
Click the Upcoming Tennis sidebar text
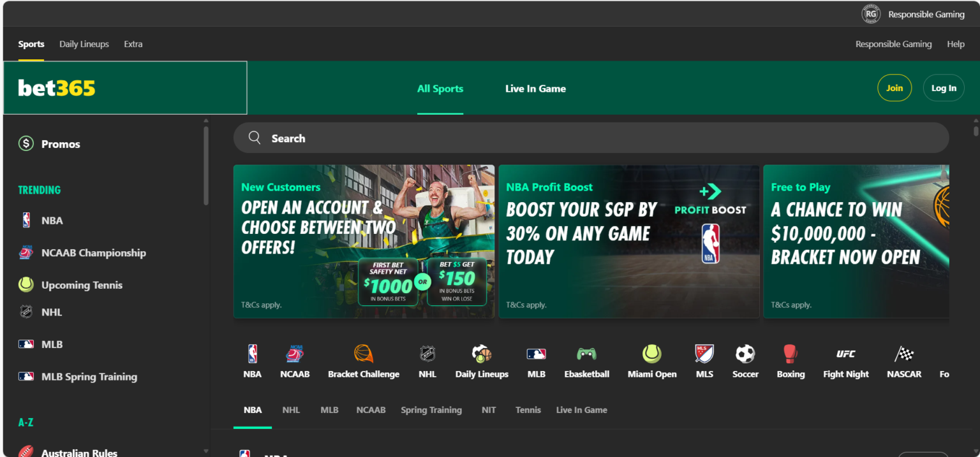click(82, 285)
